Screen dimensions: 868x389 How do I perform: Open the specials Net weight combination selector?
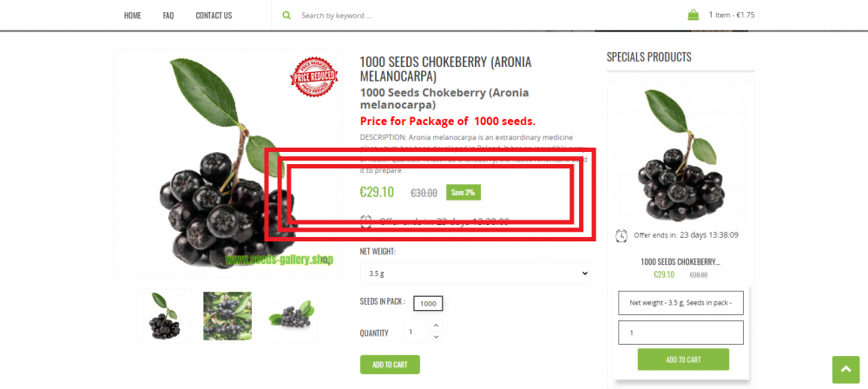click(681, 302)
